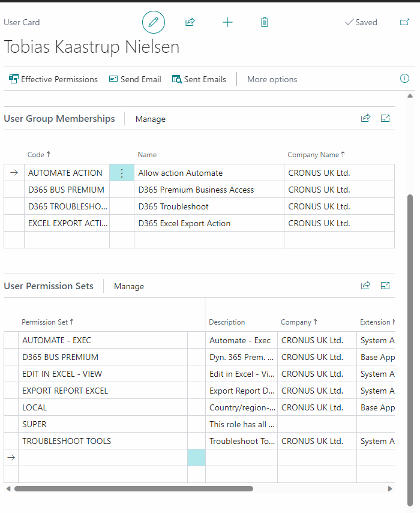Open Effective Permissions
Image resolution: width=420 pixels, height=513 pixels.
(53, 79)
